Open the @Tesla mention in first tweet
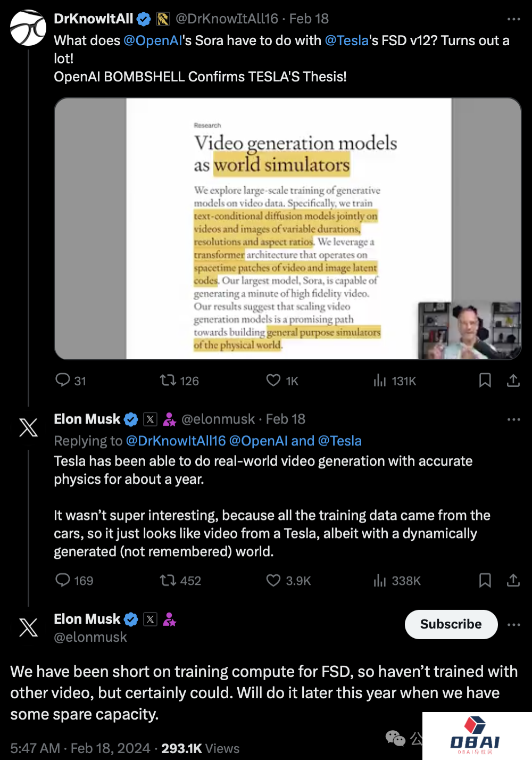Image resolution: width=532 pixels, height=760 pixels. point(346,40)
